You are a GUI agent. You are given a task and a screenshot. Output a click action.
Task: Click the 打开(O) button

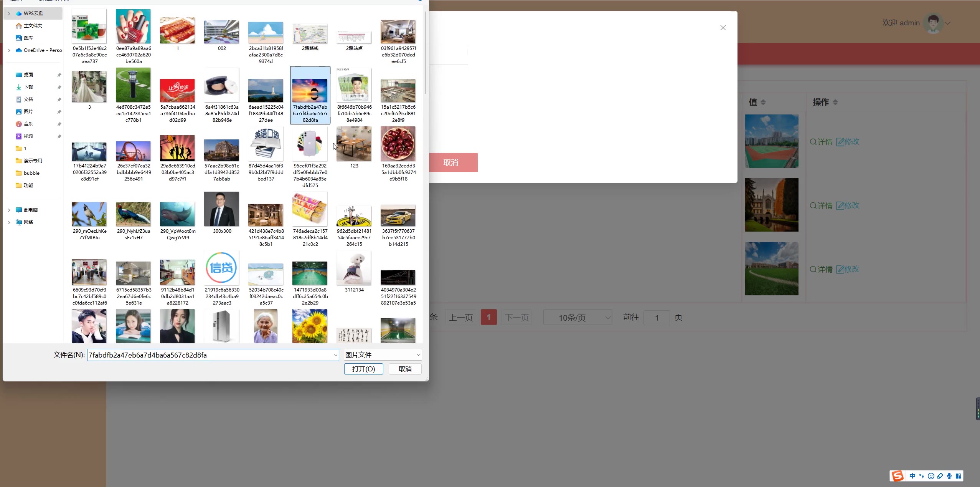point(363,369)
